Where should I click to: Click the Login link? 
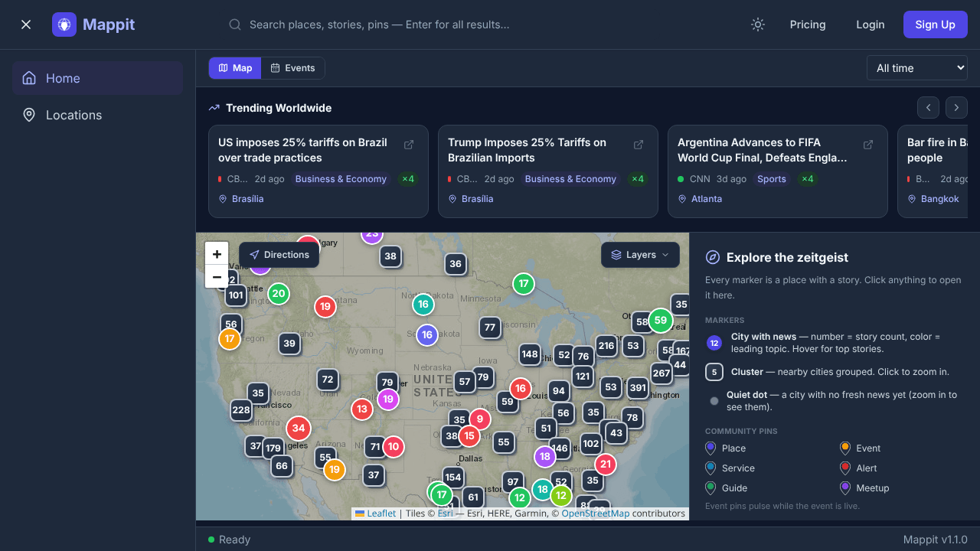pyautogui.click(x=871, y=24)
